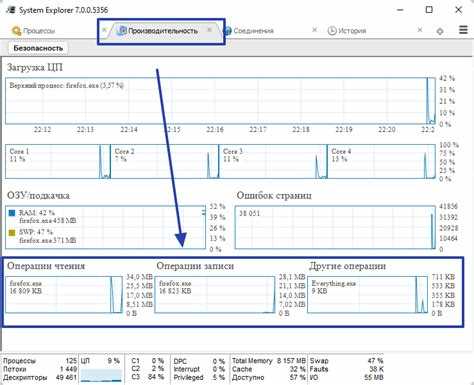Click the I/O 55 MB status entry
474x385 pixels.
(347, 377)
